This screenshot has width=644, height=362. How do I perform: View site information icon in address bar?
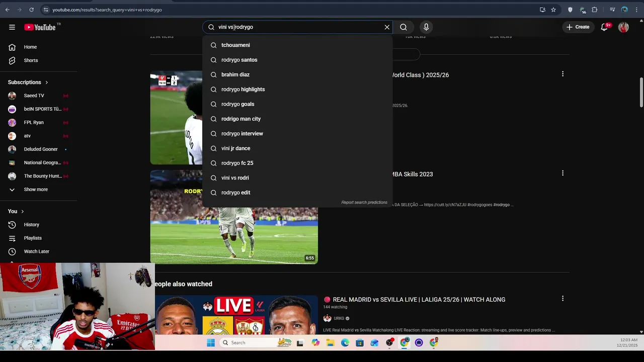point(46,10)
